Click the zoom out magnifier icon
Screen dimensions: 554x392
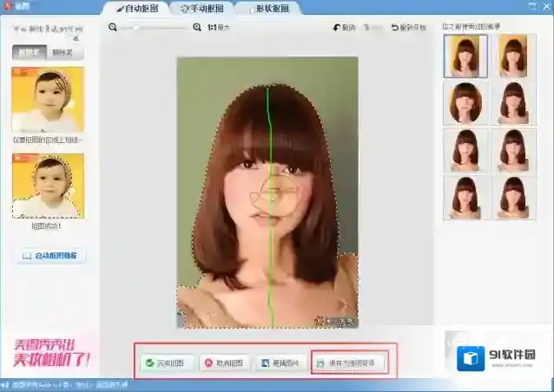click(113, 28)
